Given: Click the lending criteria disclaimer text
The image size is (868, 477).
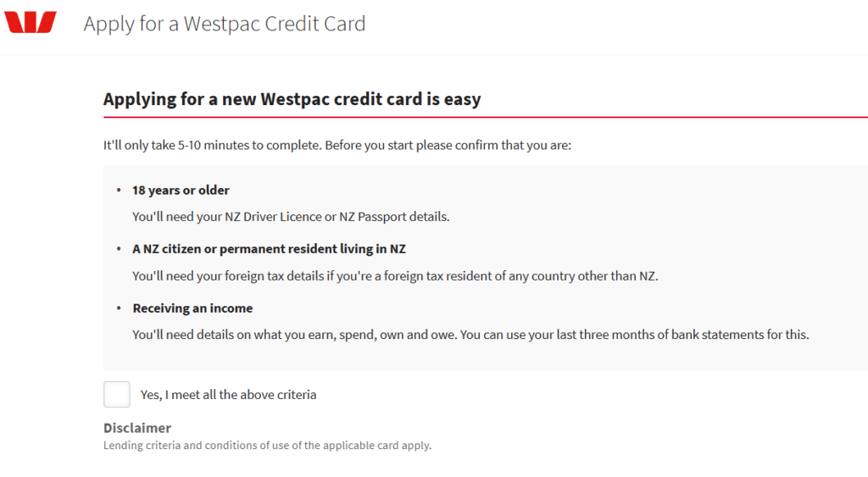Looking at the screenshot, I should 267,445.
